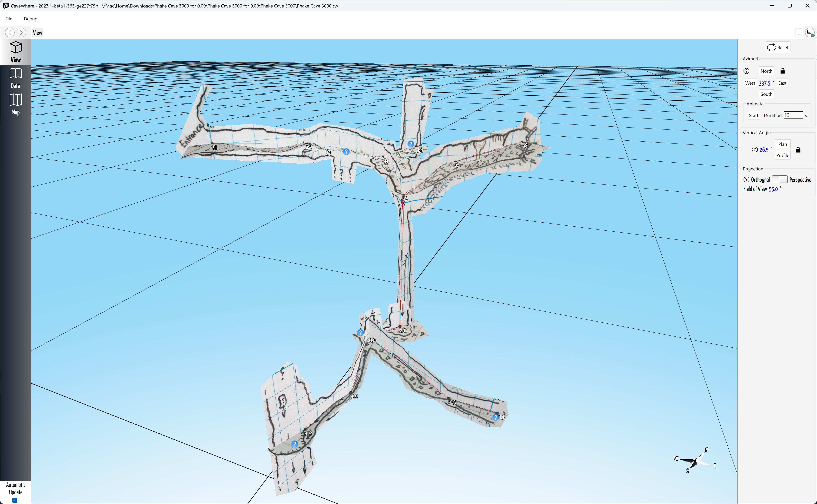Click the lead marker near station a10
The height and width of the screenshot is (504, 817).
(x=360, y=333)
